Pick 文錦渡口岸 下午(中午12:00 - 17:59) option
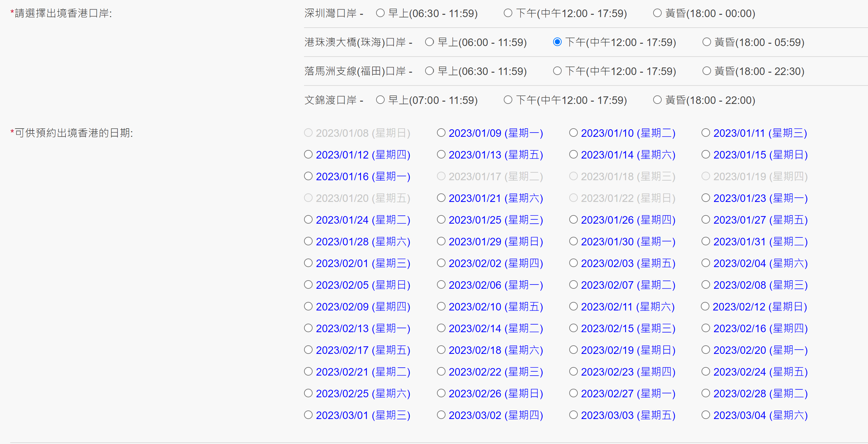 508,100
